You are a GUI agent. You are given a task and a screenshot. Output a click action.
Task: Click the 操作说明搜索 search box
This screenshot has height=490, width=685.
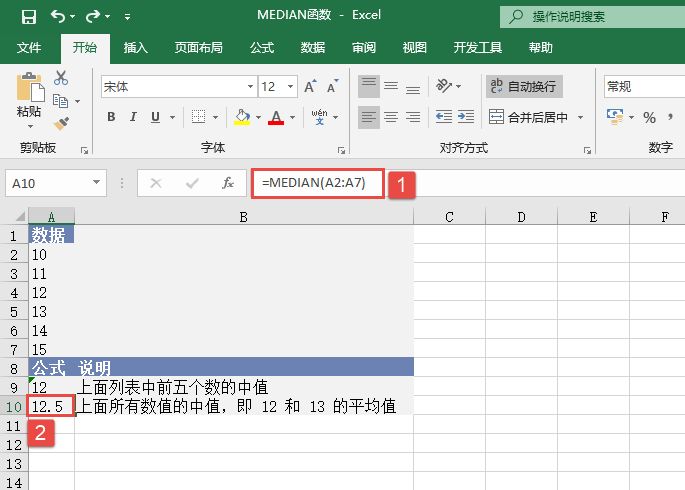tap(590, 16)
